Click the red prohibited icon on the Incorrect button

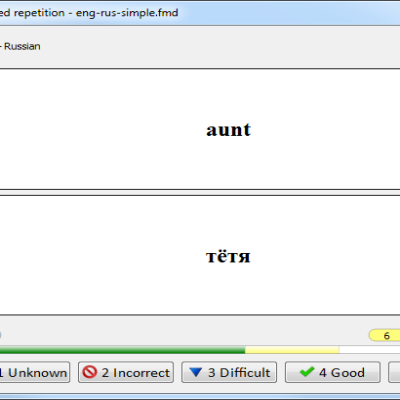[89, 372]
